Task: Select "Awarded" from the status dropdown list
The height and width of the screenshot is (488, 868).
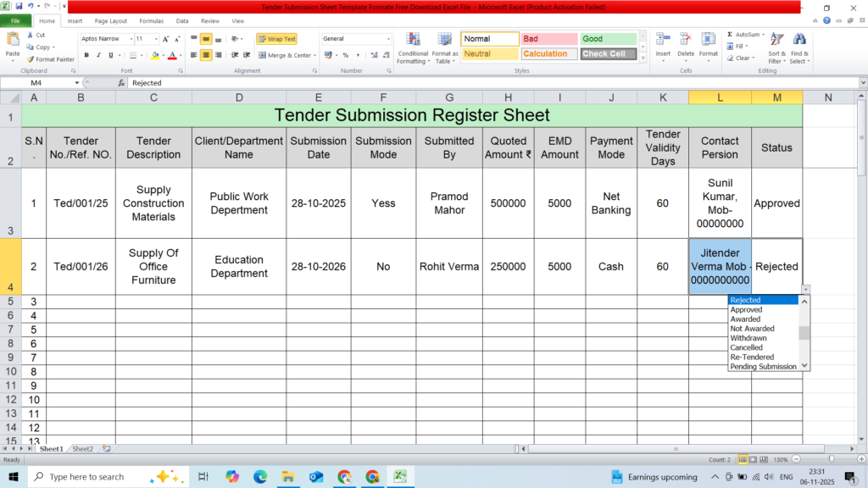Action: coord(746,319)
